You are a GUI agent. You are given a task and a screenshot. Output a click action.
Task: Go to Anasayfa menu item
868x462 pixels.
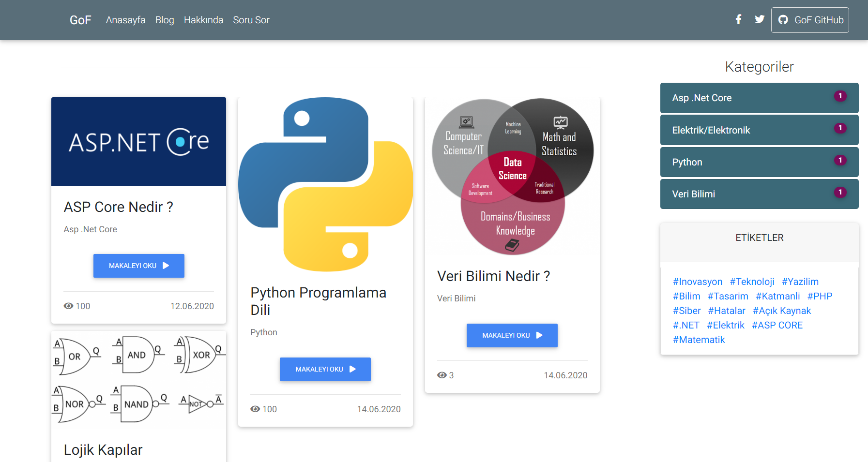click(125, 20)
